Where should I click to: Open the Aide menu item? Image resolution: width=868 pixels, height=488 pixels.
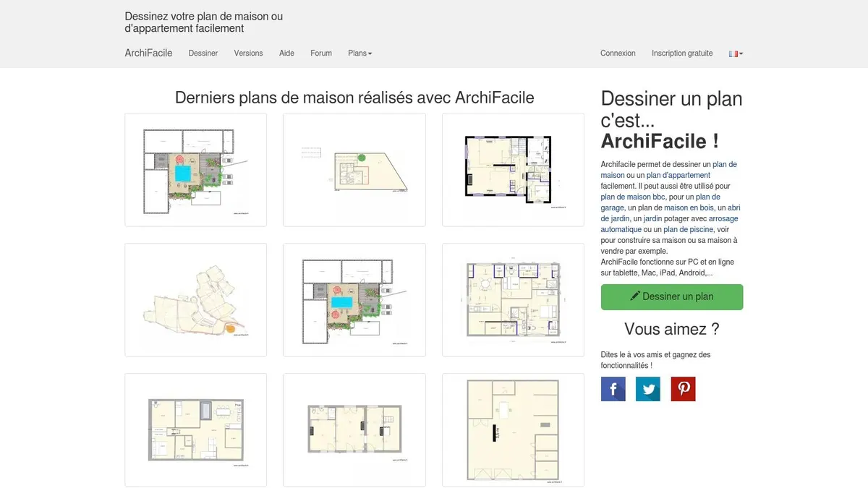coord(286,53)
